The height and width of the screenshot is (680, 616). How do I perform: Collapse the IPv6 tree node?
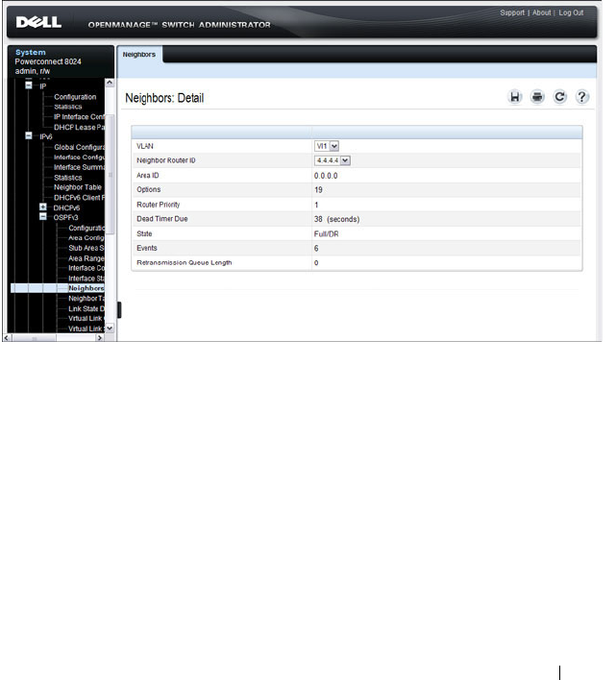point(29,135)
